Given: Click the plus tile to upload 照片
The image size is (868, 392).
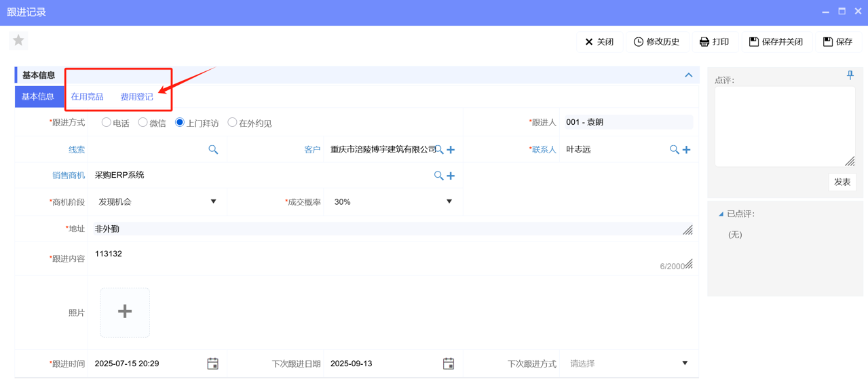Looking at the screenshot, I should 125,311.
